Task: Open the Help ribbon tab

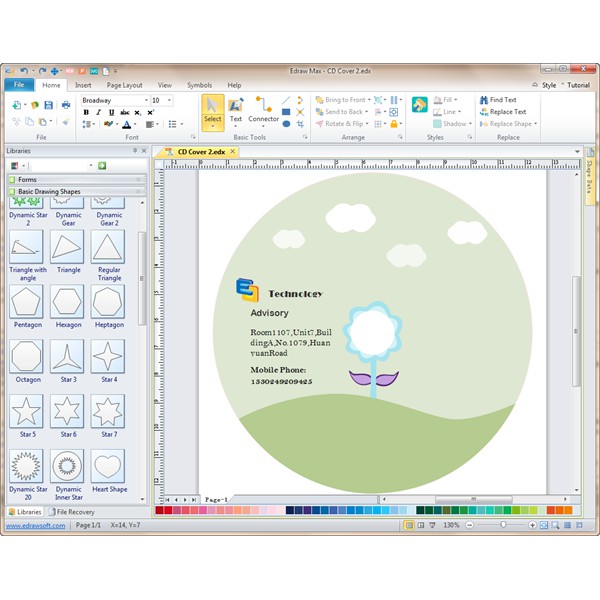Action: [x=234, y=85]
